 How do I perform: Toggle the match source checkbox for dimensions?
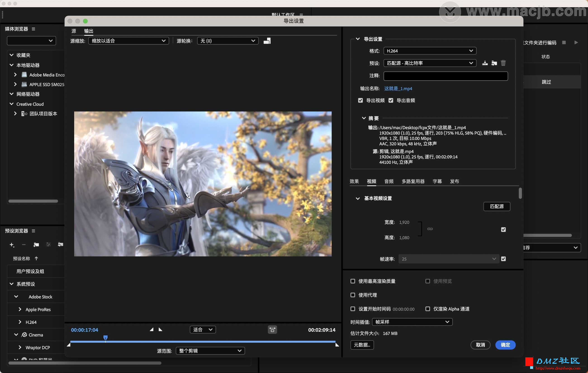503,230
